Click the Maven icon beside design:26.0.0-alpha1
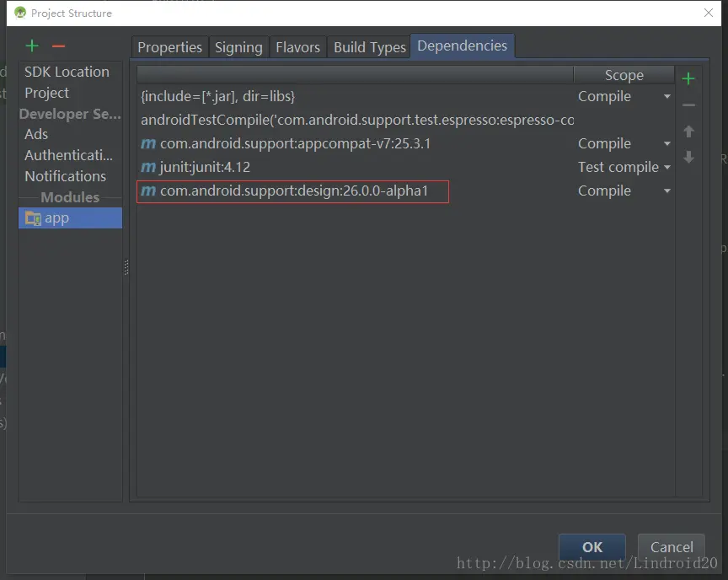 pyautogui.click(x=148, y=191)
